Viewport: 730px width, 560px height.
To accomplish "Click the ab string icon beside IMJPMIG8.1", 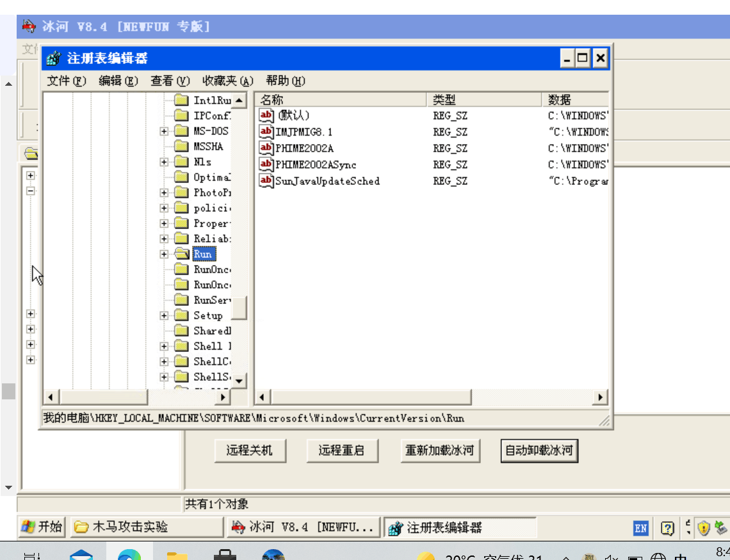I will [266, 132].
